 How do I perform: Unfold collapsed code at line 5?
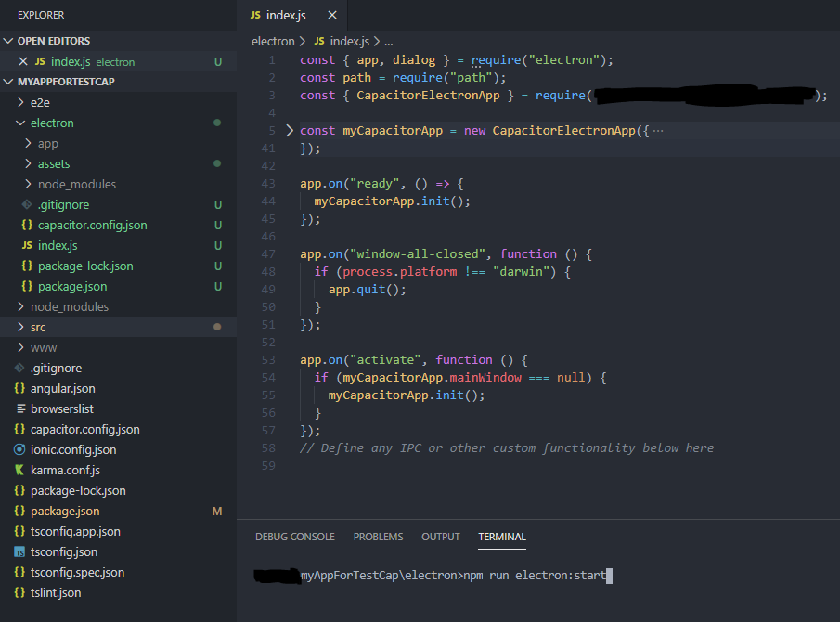tap(290, 130)
